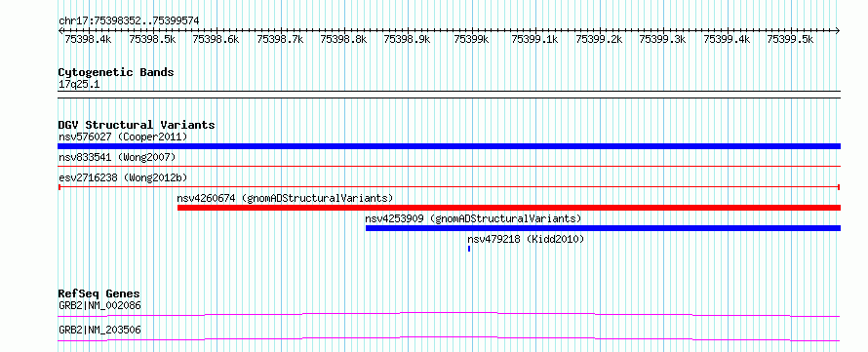Image resolution: width=868 pixels, height=352 pixels.
Task: Open the GRB2|NM_002086 gene label
Action: coord(99,305)
